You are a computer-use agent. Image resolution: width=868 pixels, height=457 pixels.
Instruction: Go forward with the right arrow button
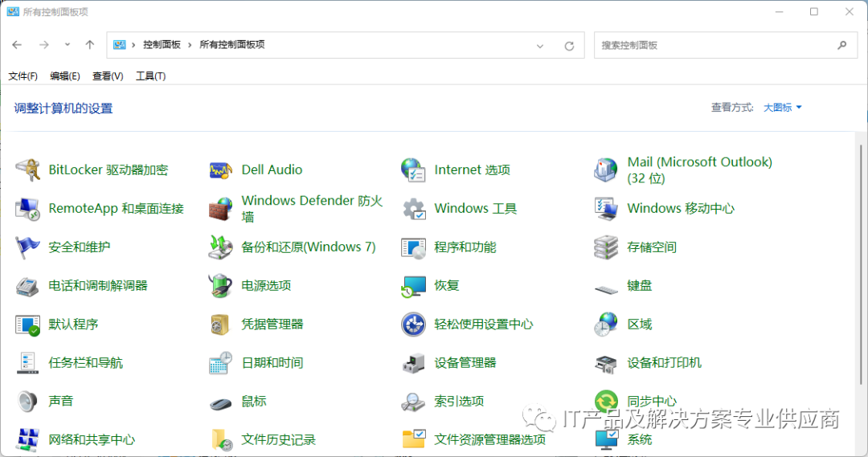[x=43, y=45]
